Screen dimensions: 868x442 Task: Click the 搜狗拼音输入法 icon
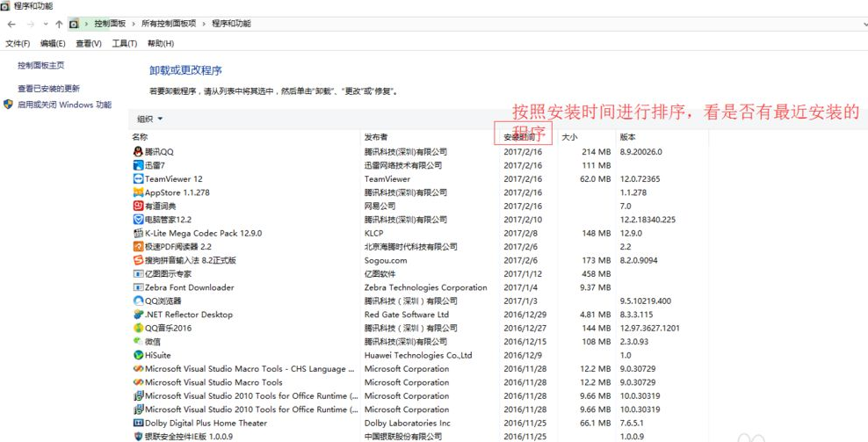139,260
